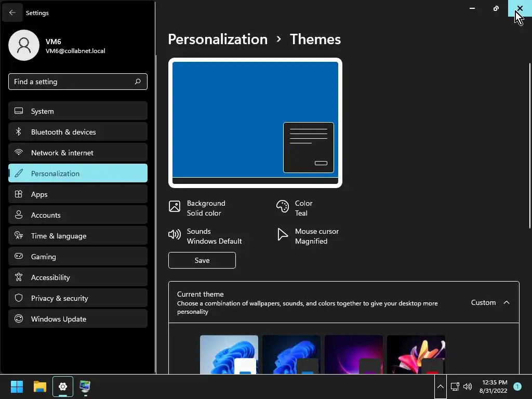Screen dimensions: 532x399
Task: Click the Settings gear taskbar icon
Action: (63, 387)
